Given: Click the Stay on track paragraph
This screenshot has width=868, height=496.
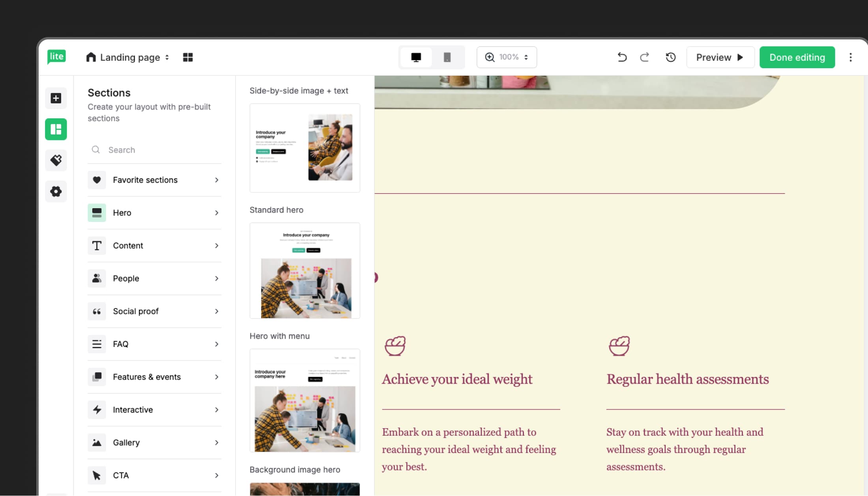Looking at the screenshot, I should tap(685, 449).
